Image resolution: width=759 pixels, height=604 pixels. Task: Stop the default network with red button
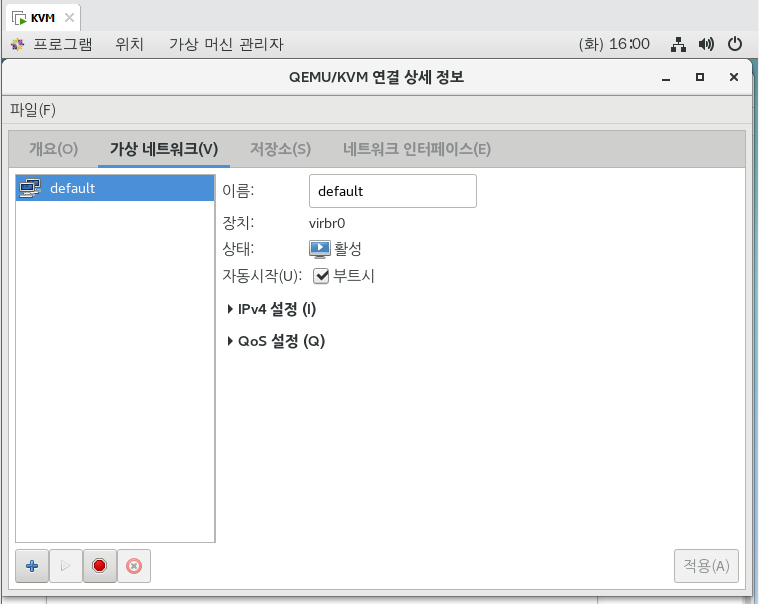[100, 566]
